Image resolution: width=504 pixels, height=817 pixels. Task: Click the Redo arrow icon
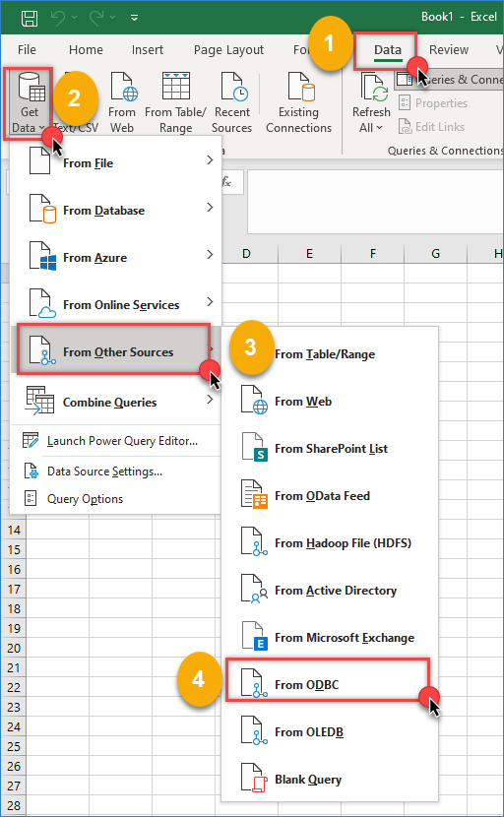(x=96, y=18)
